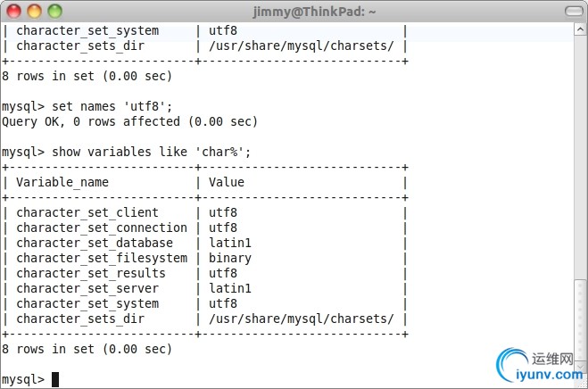Click the block cursor at mysql prompt

[55, 379]
